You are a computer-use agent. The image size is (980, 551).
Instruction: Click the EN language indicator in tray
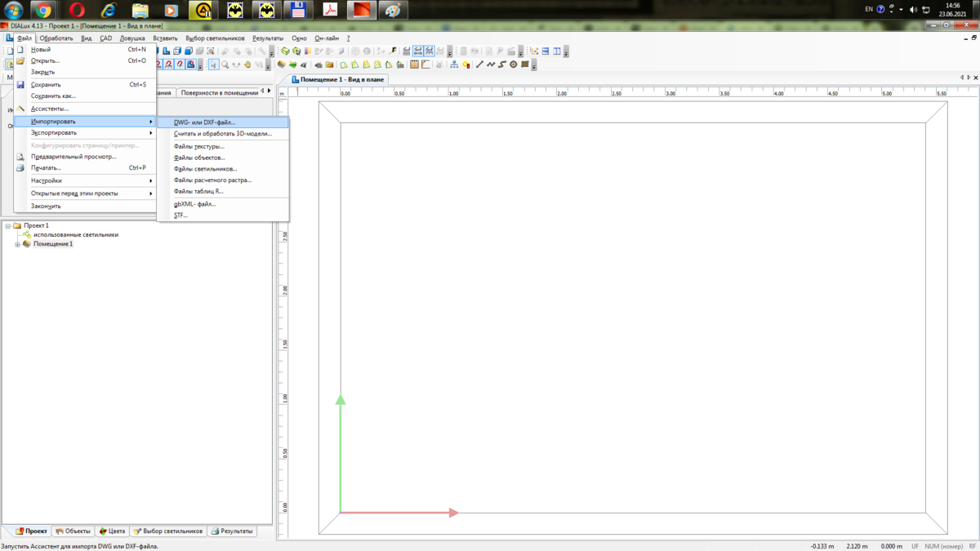[869, 9]
